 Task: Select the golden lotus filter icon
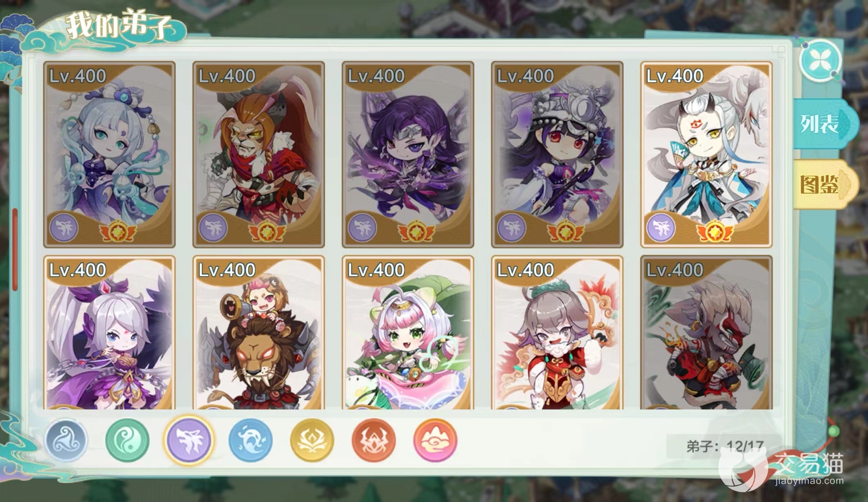312,440
